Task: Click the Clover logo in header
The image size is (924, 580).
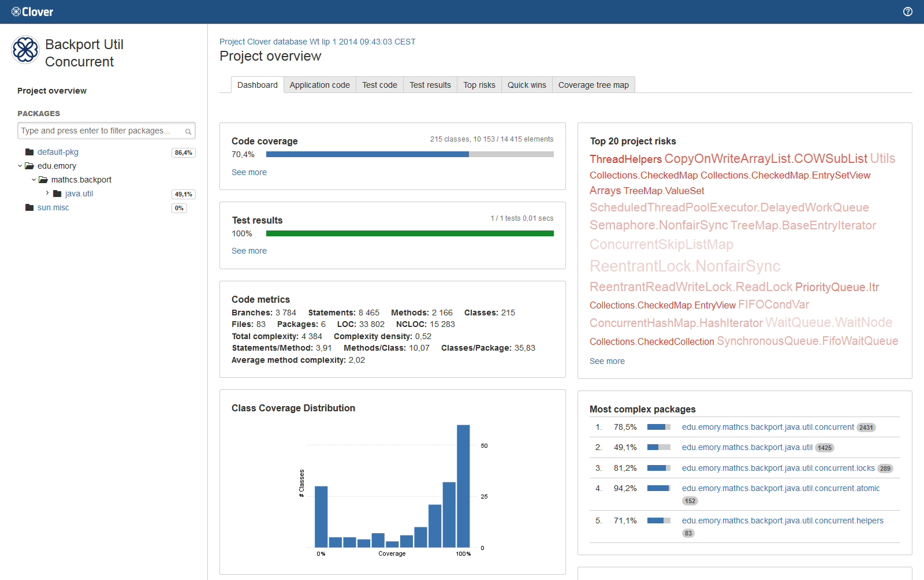Action: pos(32,12)
